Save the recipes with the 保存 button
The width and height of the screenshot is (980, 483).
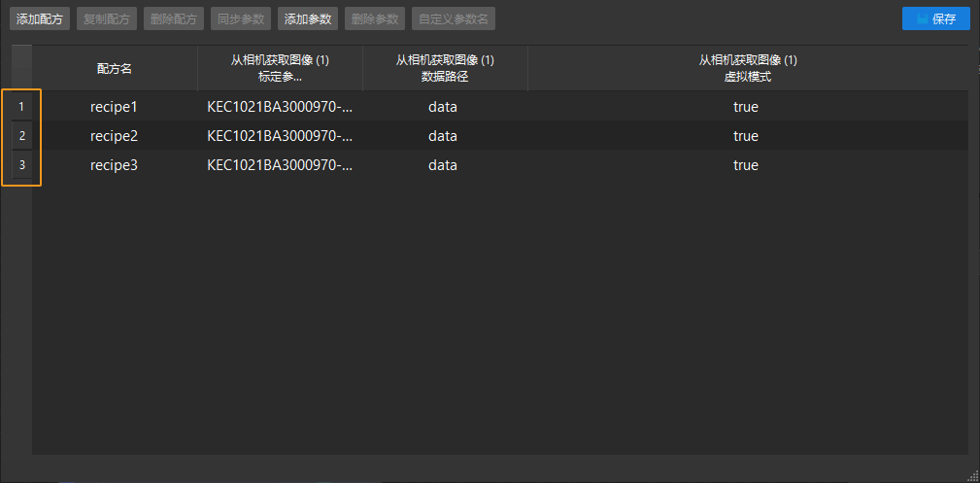point(936,18)
